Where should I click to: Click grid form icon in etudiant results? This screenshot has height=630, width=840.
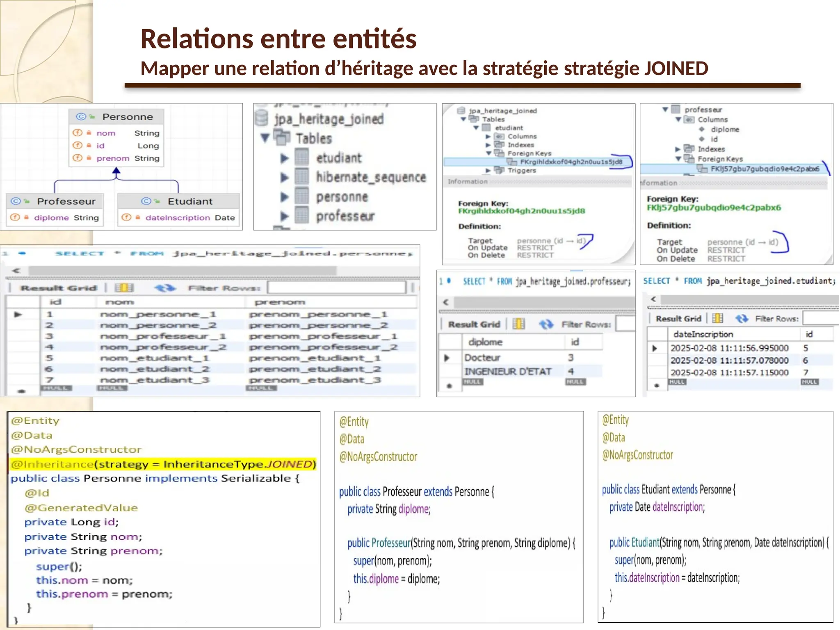pos(717,318)
